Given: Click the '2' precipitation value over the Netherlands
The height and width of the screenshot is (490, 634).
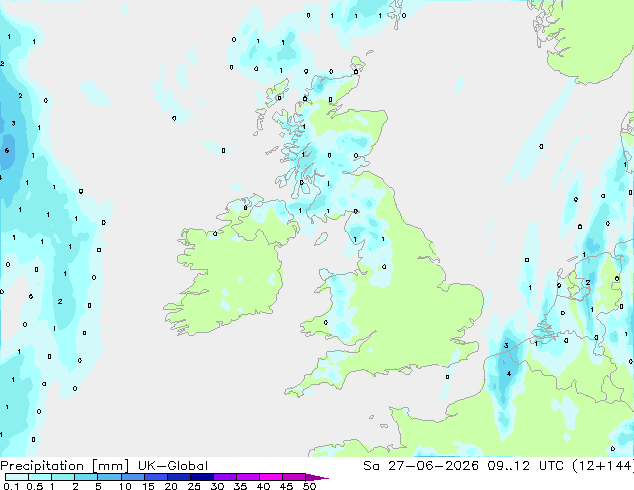Looking at the screenshot, I should coord(588,283).
